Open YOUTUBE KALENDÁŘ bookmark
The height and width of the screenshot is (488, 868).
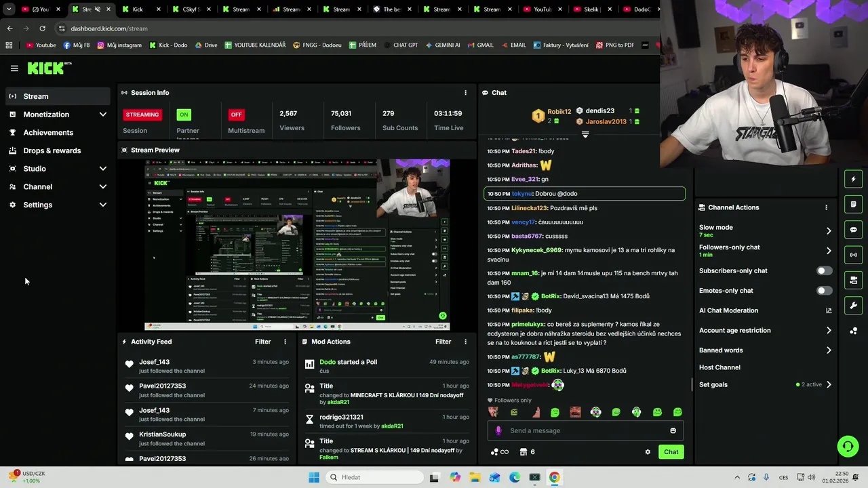click(254, 45)
